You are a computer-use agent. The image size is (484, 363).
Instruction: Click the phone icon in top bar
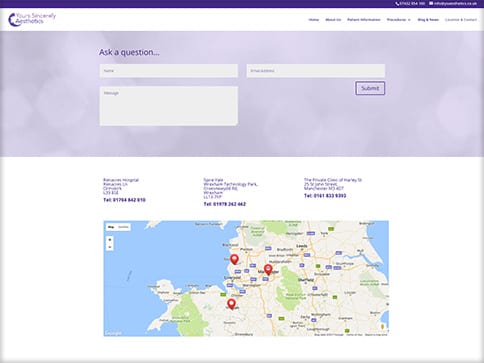tap(397, 4)
